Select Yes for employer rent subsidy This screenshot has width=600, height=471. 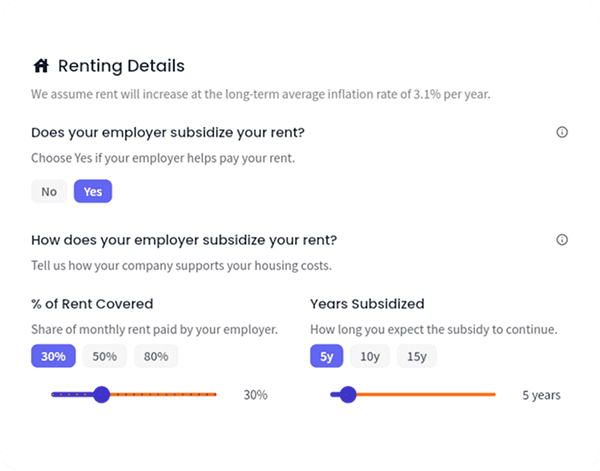point(93,192)
